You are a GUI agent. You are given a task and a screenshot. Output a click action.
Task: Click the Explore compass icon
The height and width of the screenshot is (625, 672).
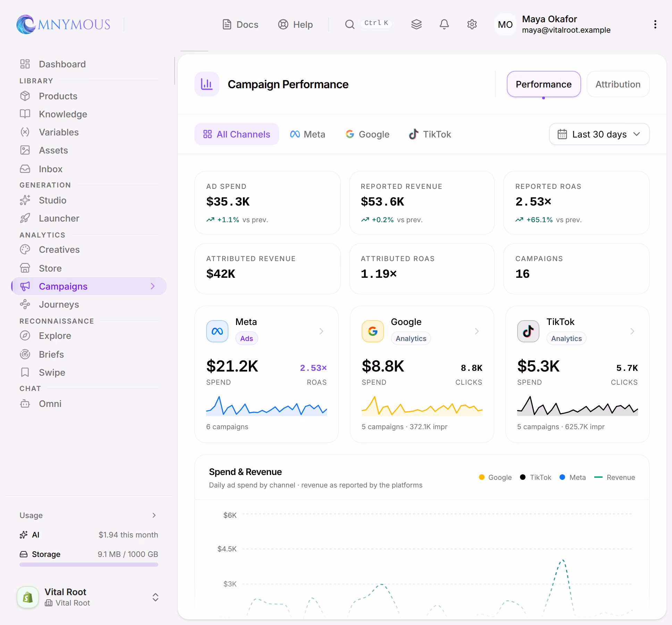tap(25, 335)
